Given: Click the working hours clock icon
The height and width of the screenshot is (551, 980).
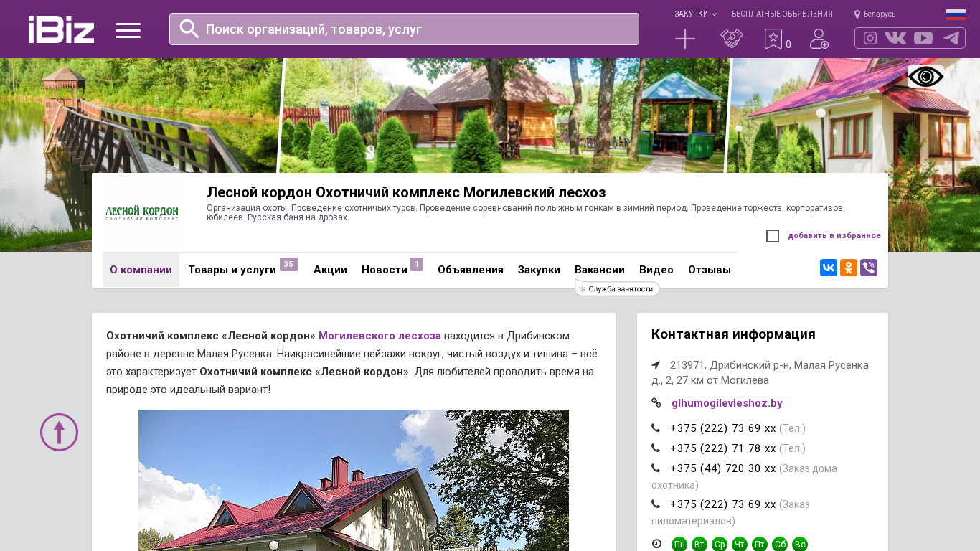Looking at the screenshot, I should (656, 544).
